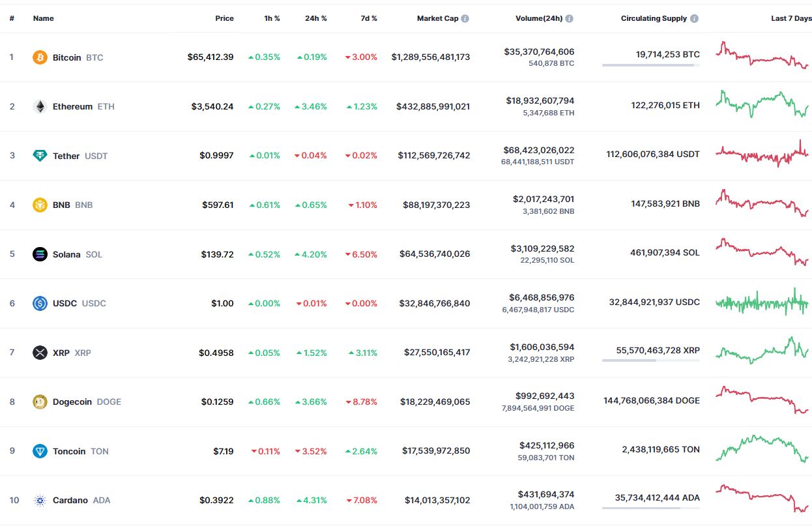The image size is (812, 528).
Task: Open Ethereum's last 7 days sparkline chart
Action: pos(762,104)
